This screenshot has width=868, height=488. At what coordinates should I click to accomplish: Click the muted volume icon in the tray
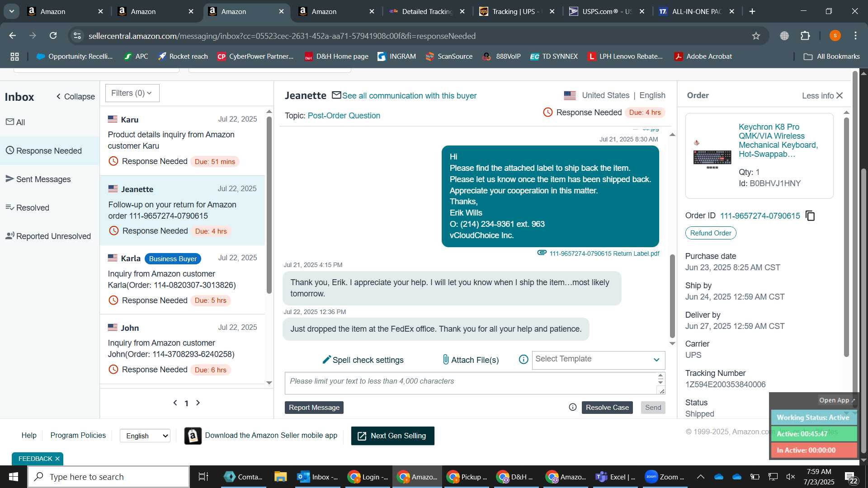[x=791, y=477]
